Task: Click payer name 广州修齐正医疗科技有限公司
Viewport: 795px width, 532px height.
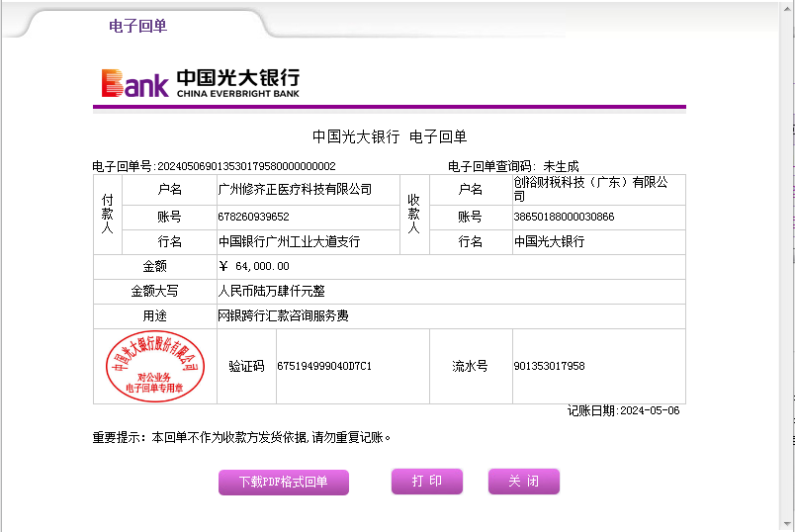Action: 295,189
